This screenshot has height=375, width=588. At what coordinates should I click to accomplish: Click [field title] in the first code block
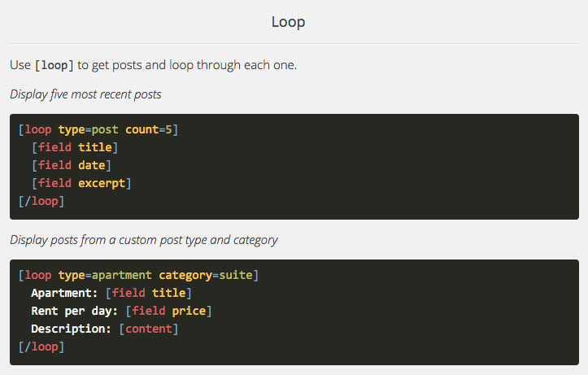click(75, 147)
